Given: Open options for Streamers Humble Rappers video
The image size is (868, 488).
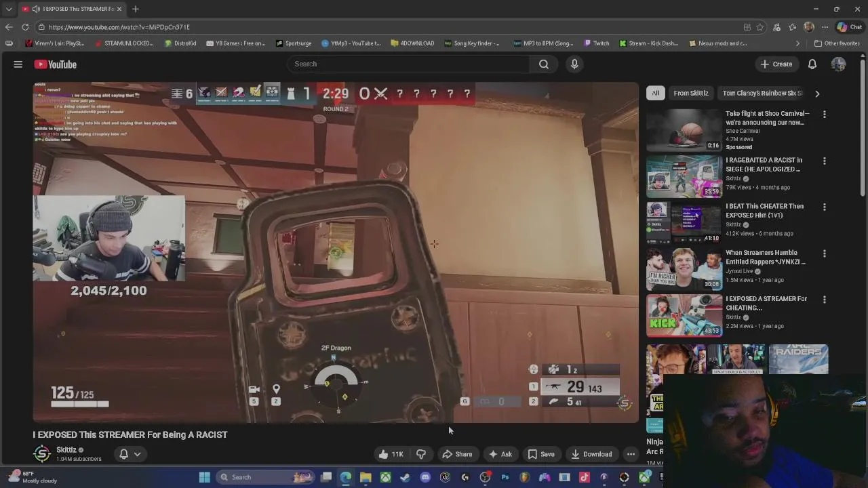Looking at the screenshot, I should click(x=825, y=253).
